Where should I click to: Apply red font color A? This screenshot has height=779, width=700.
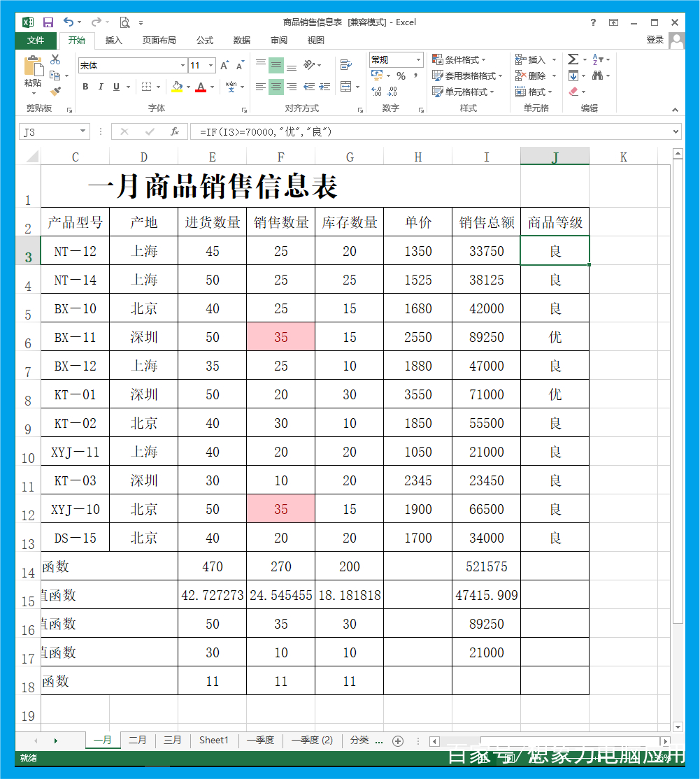pyautogui.click(x=201, y=87)
